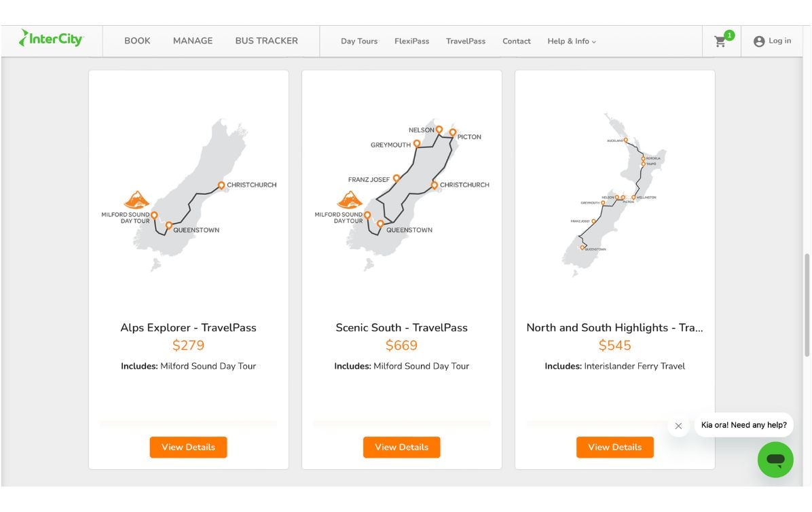The image size is (812, 512).
Task: Click the Auckland pin on North and South map
Action: click(625, 140)
